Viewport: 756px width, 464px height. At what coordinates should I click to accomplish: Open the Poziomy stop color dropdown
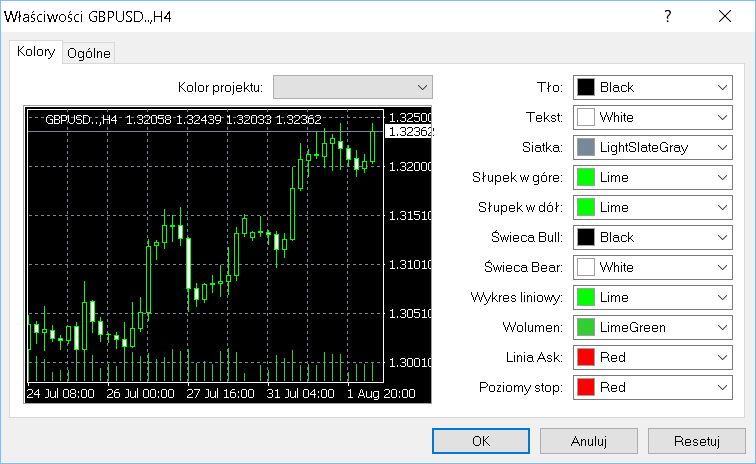tap(653, 387)
